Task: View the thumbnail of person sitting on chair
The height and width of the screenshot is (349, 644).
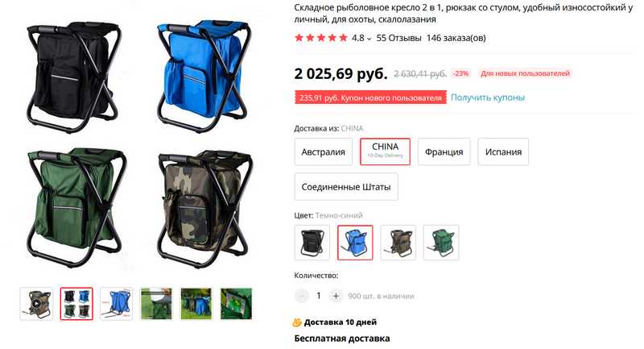Action: tap(156, 304)
